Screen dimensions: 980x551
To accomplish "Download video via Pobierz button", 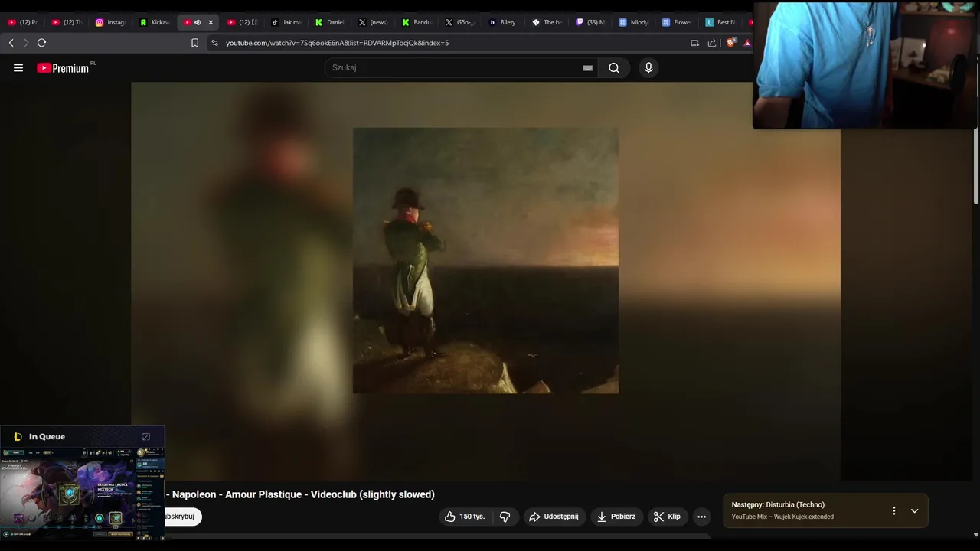I will 616,517.
